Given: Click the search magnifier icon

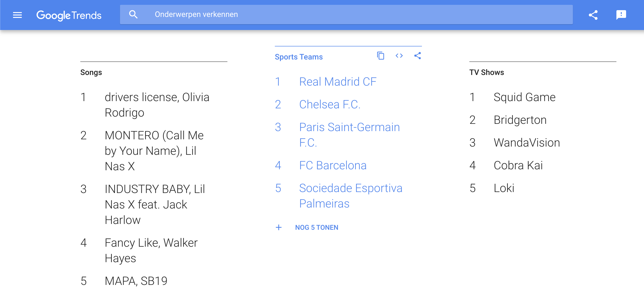Looking at the screenshot, I should pyautogui.click(x=133, y=15).
